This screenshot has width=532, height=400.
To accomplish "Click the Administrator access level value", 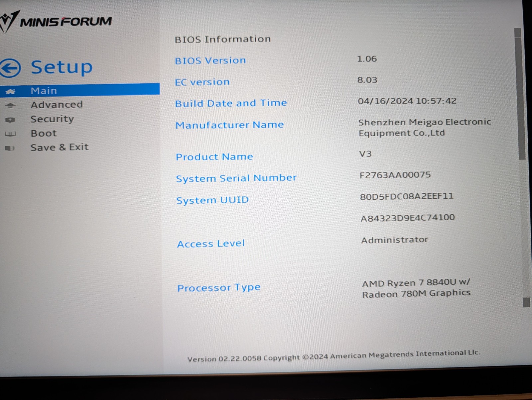I will [395, 240].
